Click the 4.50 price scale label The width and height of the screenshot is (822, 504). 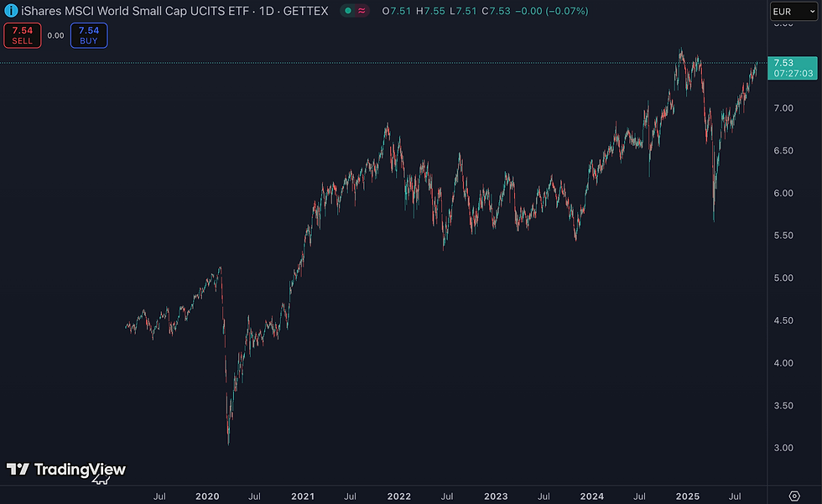point(783,320)
